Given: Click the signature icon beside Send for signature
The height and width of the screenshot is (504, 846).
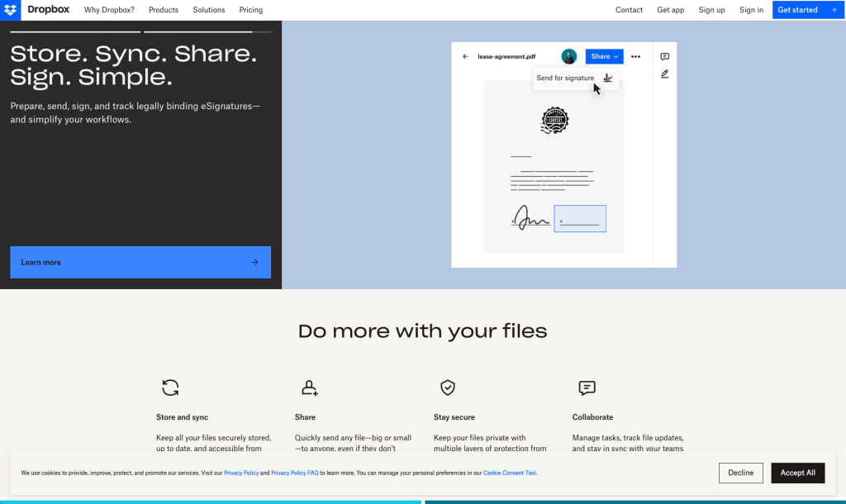Looking at the screenshot, I should tap(607, 78).
